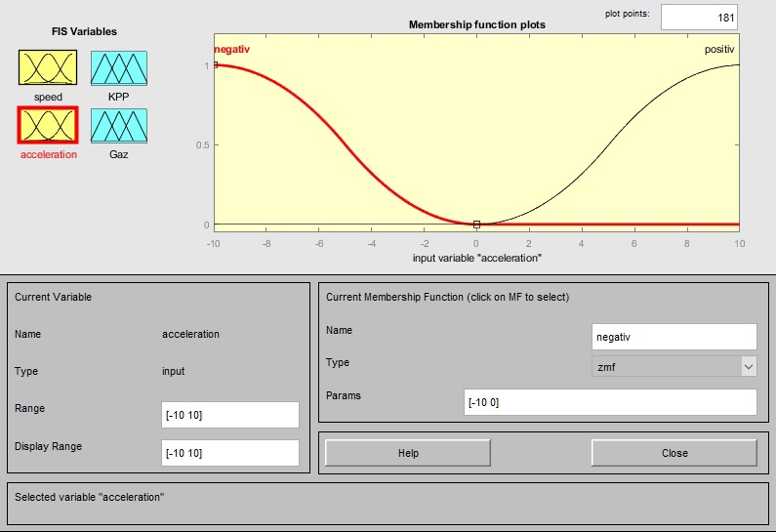Viewport: 776px width, 532px height.
Task: Select the KPP output variable icon
Action: [x=119, y=67]
